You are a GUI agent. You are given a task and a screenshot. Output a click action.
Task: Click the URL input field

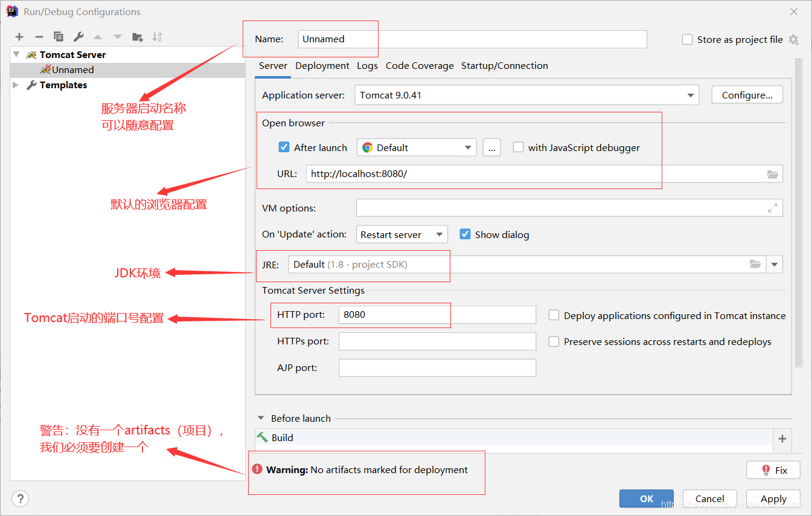(x=545, y=174)
